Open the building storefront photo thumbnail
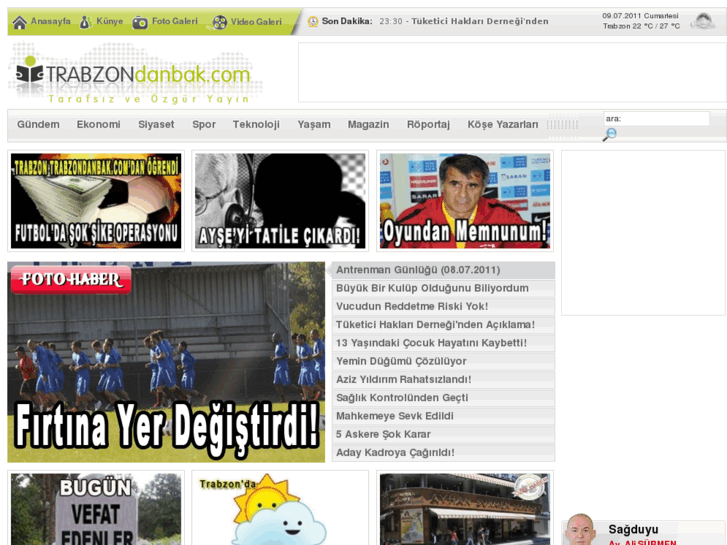Image resolution: width=727 pixels, height=545 pixels. [465, 509]
